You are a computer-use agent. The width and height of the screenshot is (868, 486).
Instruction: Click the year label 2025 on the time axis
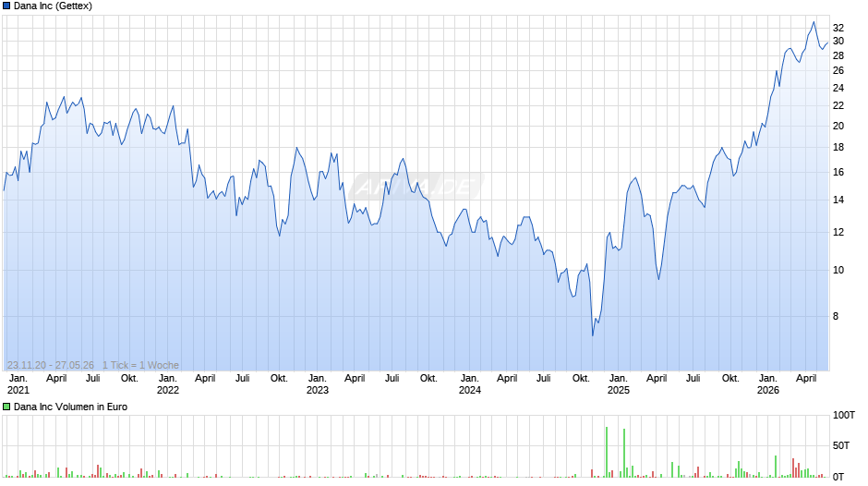click(x=619, y=390)
